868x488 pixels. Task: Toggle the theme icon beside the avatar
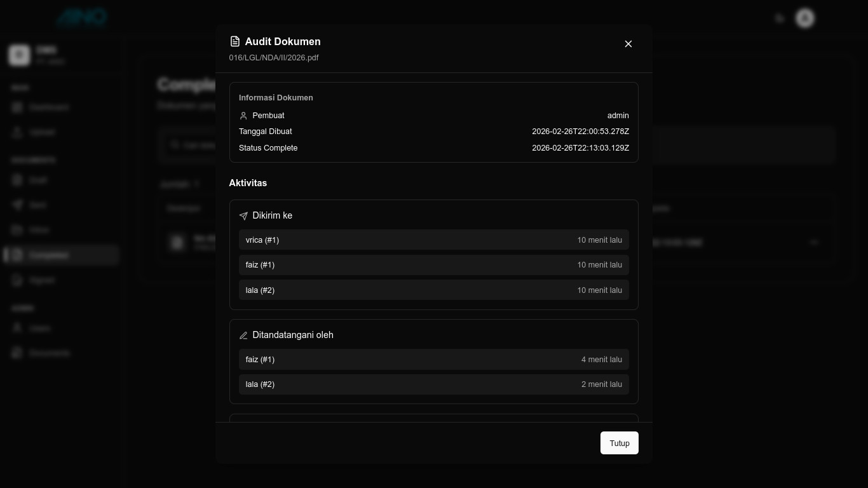tap(780, 18)
